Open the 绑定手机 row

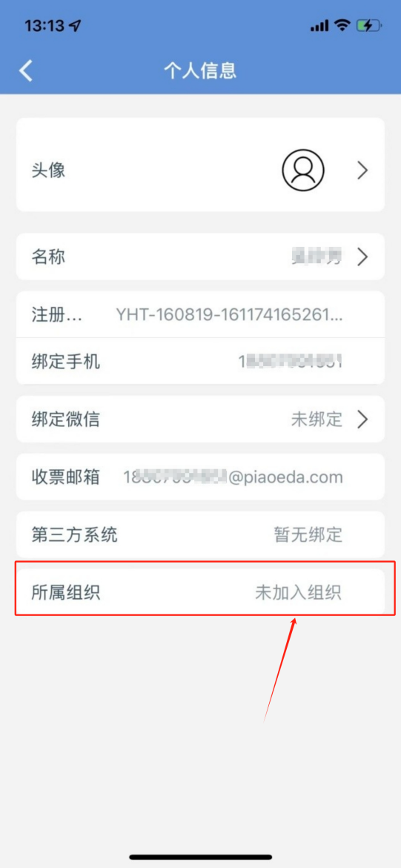tap(200, 361)
